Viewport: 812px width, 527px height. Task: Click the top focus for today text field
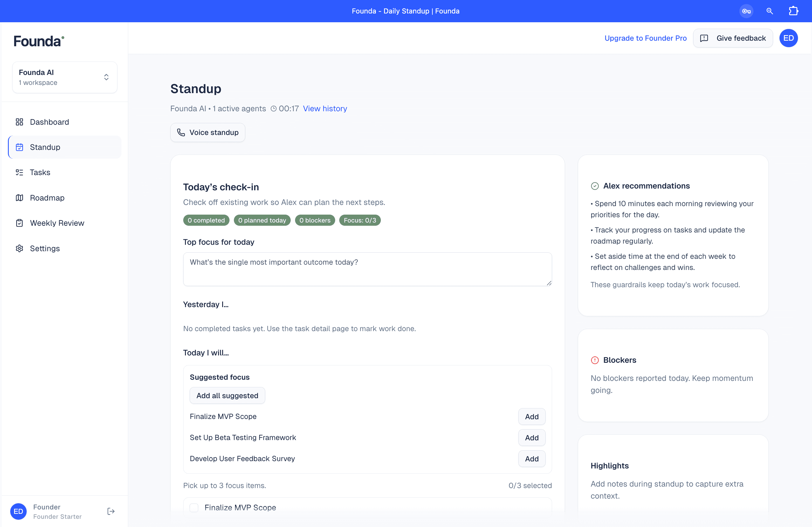point(367,269)
